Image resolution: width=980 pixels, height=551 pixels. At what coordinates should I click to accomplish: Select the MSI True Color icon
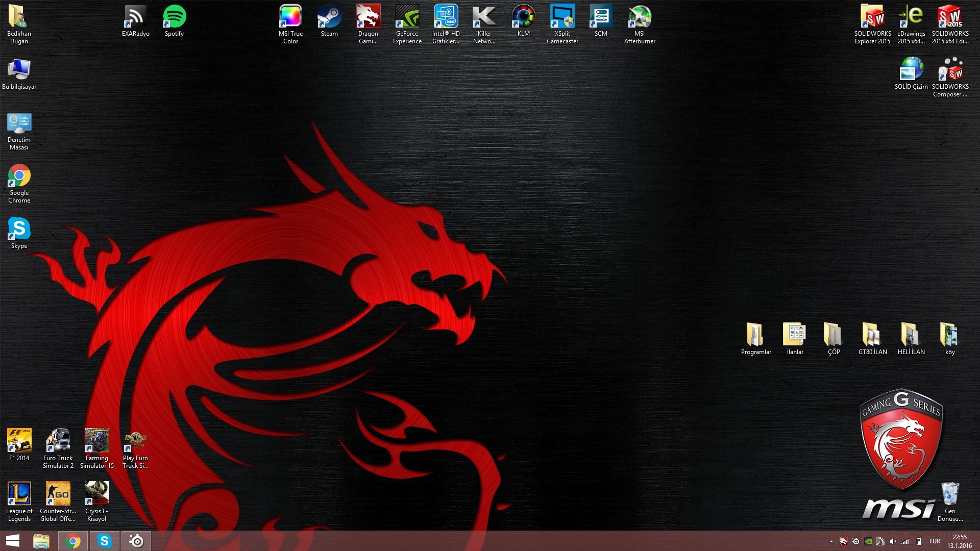pos(290,17)
